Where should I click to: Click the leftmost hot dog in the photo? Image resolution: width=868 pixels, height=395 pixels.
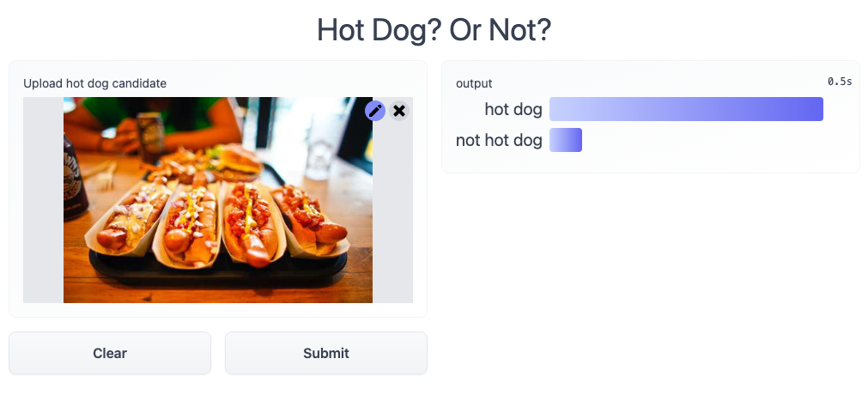coord(131,219)
